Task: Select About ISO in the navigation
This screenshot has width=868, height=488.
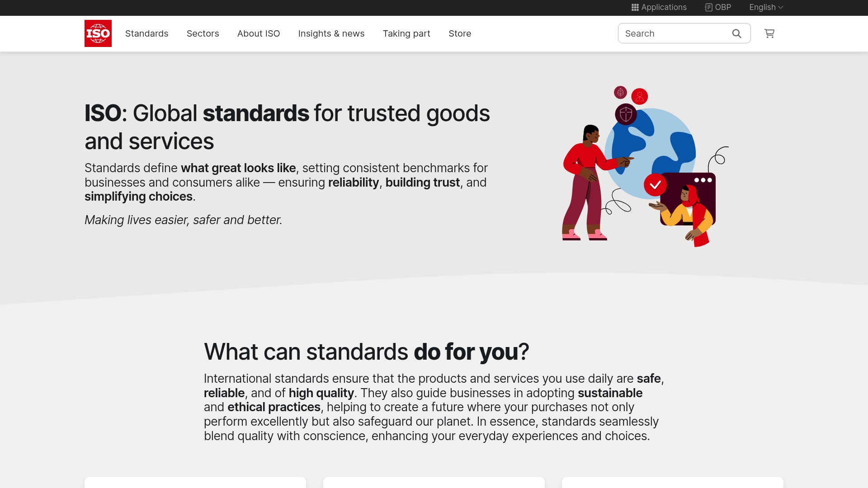Action: 258,33
